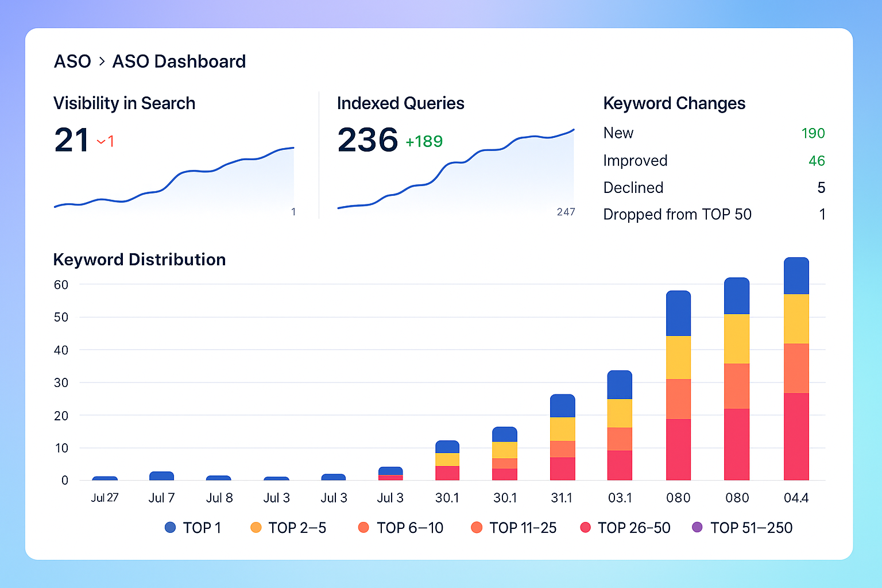The width and height of the screenshot is (882, 588).
Task: Click the yellow TOP 2–5 legend dot
Action: point(256,527)
